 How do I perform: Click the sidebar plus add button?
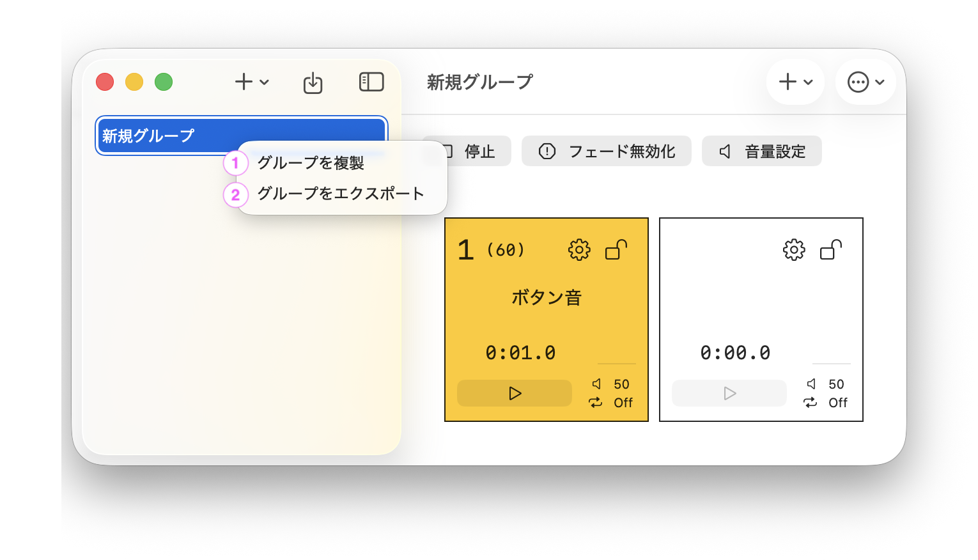coord(244,82)
